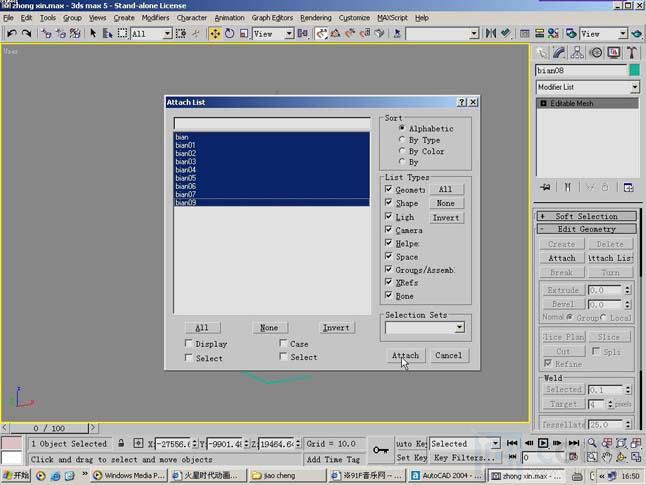Select the By Color sort option
This screenshot has width=646, height=485.
[402, 151]
